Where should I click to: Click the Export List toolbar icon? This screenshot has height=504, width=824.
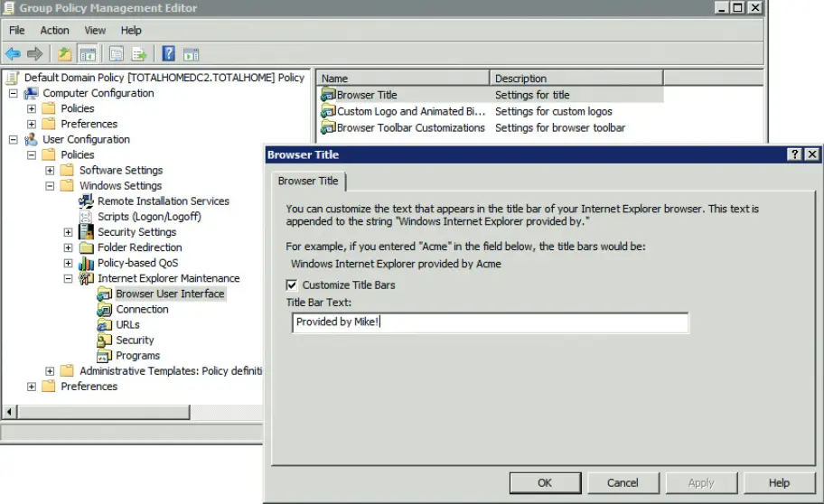pyautogui.click(x=140, y=54)
